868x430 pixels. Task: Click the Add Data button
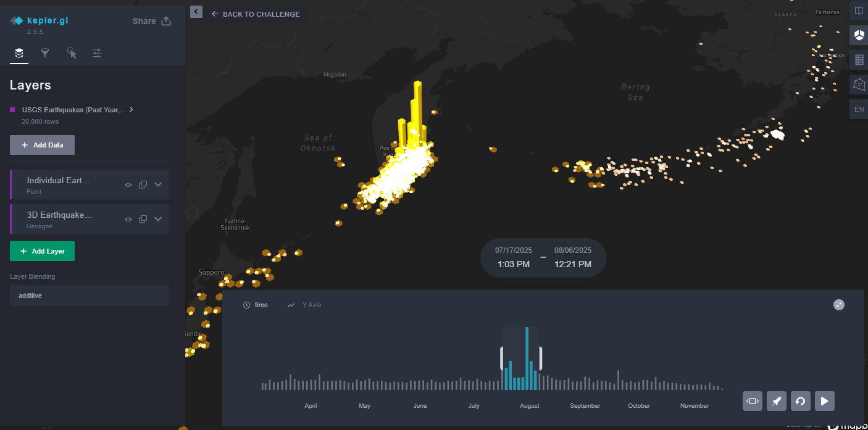pyautogui.click(x=42, y=145)
